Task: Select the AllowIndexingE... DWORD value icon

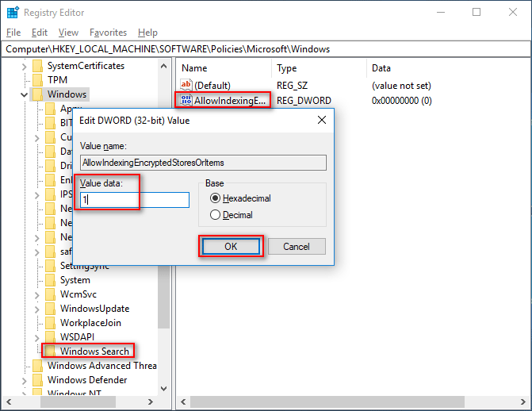Action: pyautogui.click(x=186, y=100)
